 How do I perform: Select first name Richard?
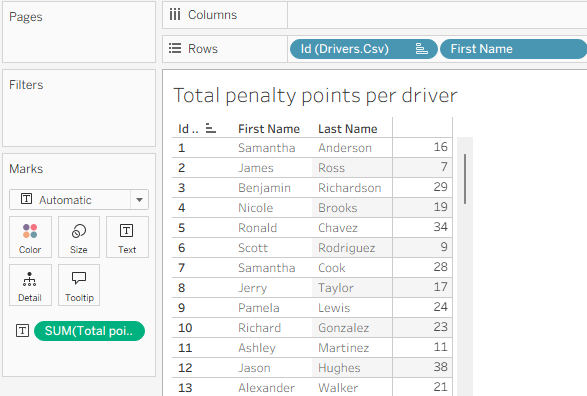[x=259, y=328]
